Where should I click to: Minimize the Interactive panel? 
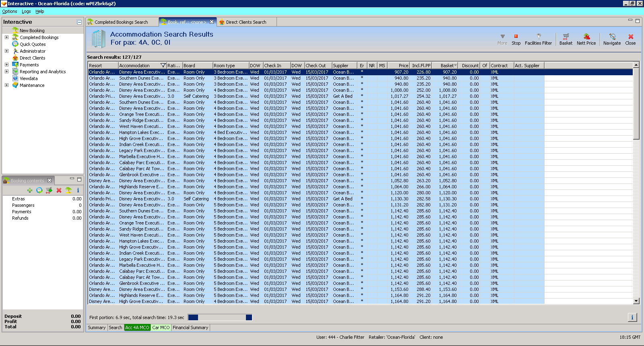coord(79,22)
